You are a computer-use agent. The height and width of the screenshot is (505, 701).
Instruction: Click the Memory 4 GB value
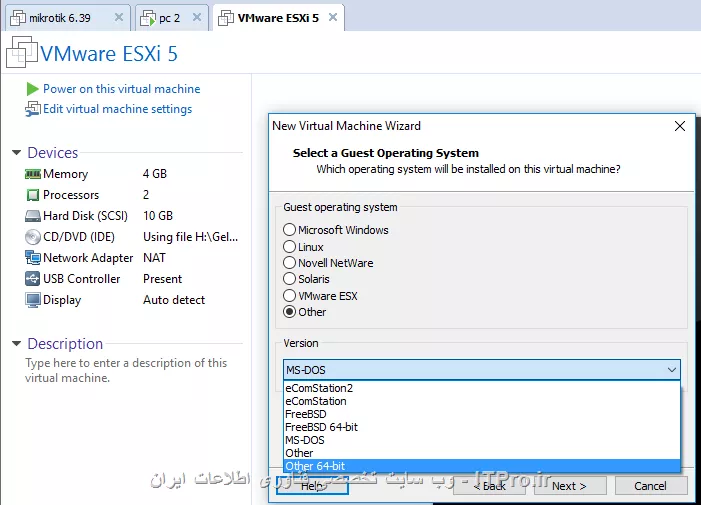click(155, 174)
